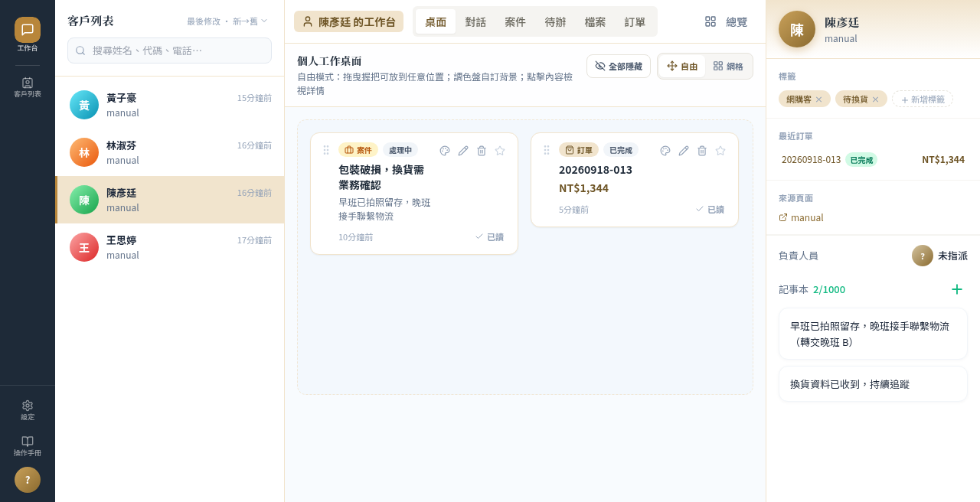Star the order 20260918-013 card
The width and height of the screenshot is (980, 502).
720,151
